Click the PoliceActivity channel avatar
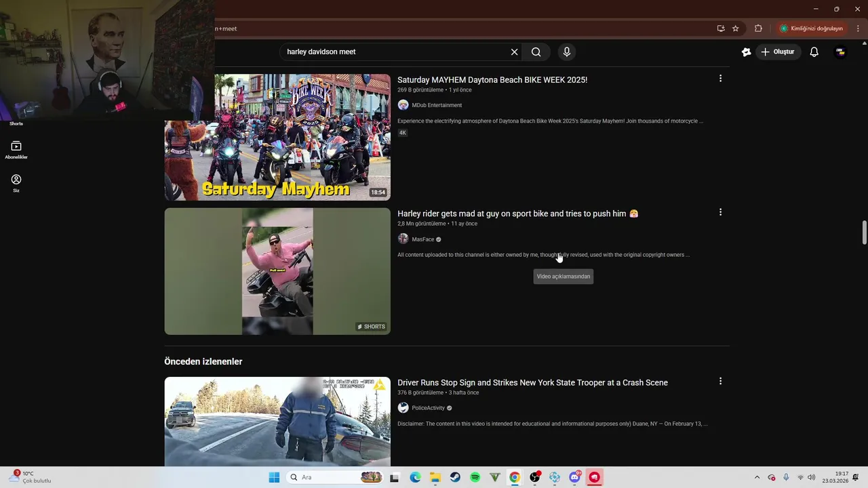This screenshot has height=488, width=868. [403, 408]
